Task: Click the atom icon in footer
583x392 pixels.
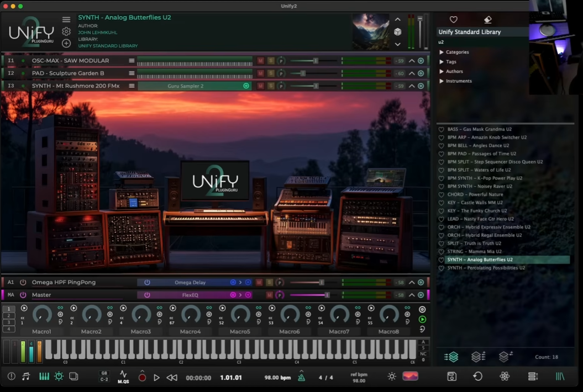Action: coord(505,377)
